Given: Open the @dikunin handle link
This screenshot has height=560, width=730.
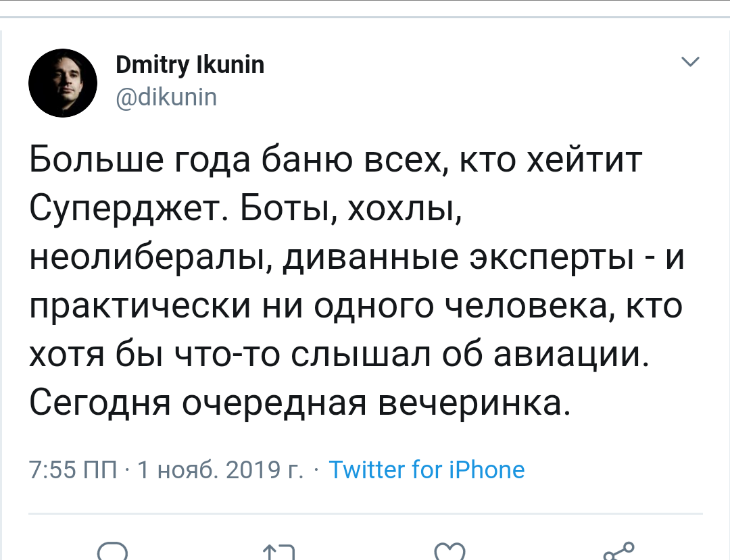Looking at the screenshot, I should point(166,99).
